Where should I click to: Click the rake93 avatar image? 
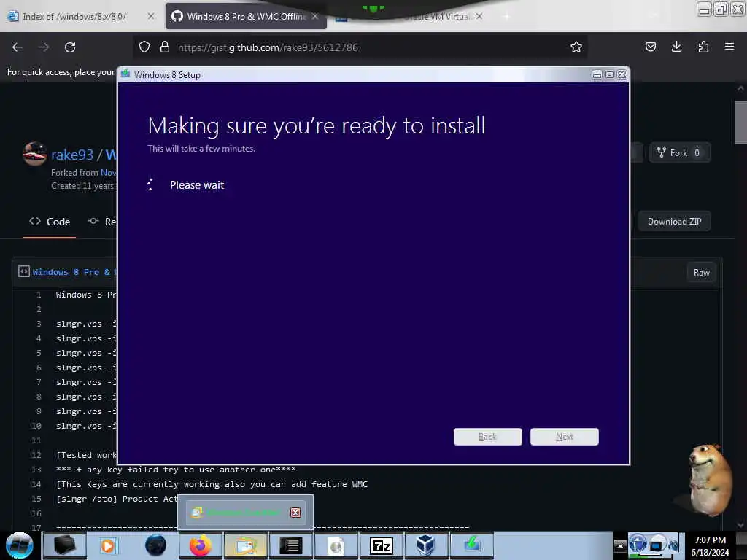(x=35, y=153)
